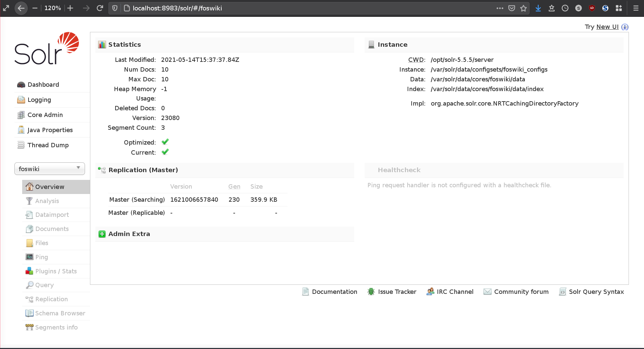Zoom in with the plus button
Screen dimensions: 644x349
pos(70,8)
